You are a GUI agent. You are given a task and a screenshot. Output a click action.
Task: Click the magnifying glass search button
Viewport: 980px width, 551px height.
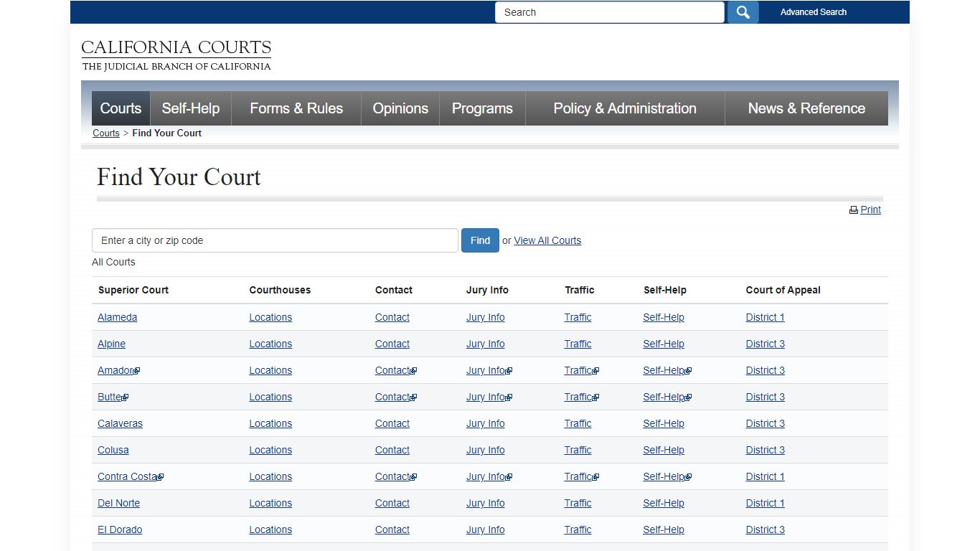click(743, 12)
